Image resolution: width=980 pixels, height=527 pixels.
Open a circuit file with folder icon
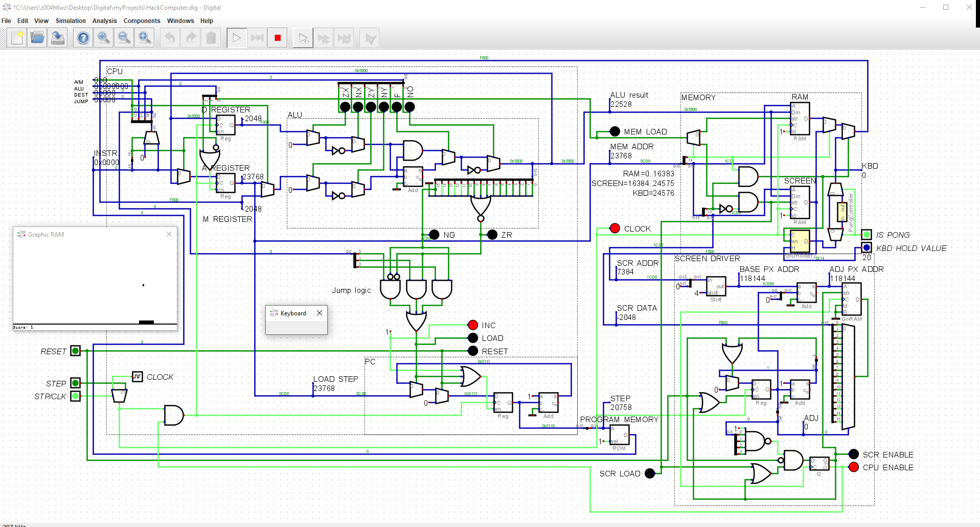37,38
